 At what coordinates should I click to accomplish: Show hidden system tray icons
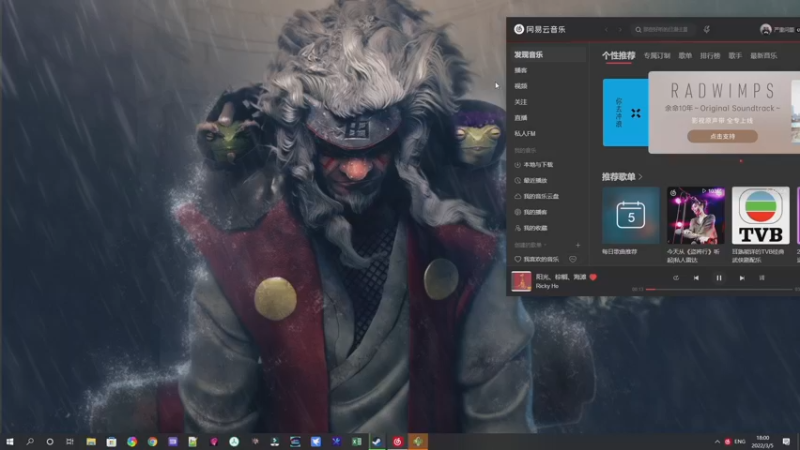717,442
